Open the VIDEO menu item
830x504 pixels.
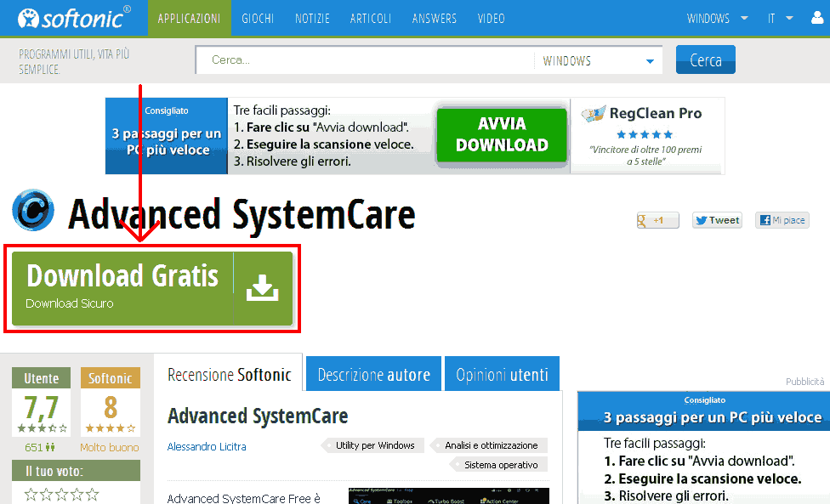click(492, 19)
